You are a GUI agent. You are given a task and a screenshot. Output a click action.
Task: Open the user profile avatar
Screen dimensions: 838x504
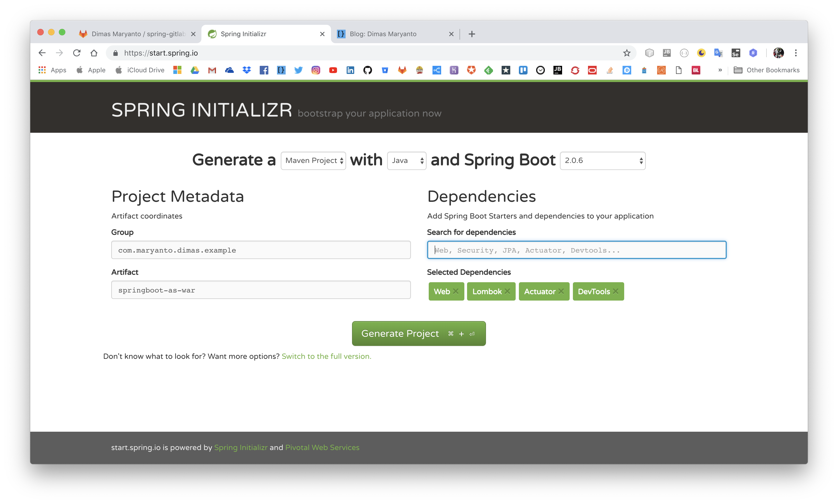779,53
